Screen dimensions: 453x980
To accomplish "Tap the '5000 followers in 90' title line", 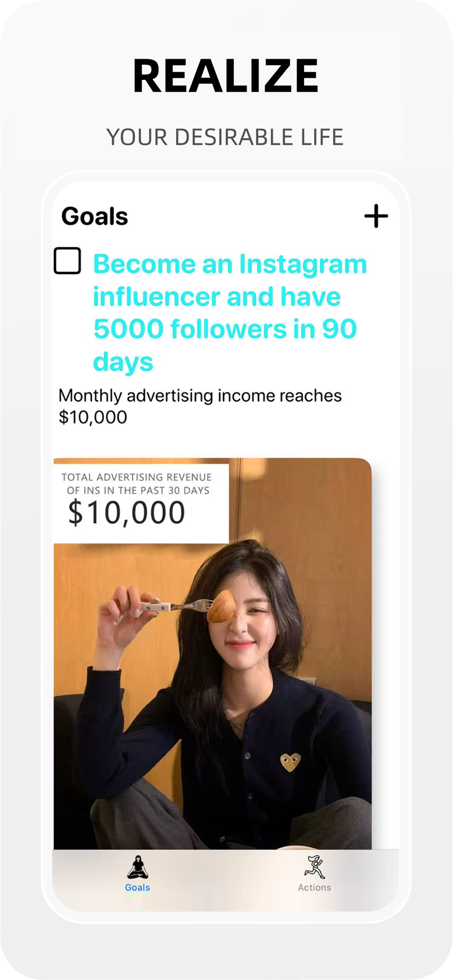I will (x=225, y=329).
